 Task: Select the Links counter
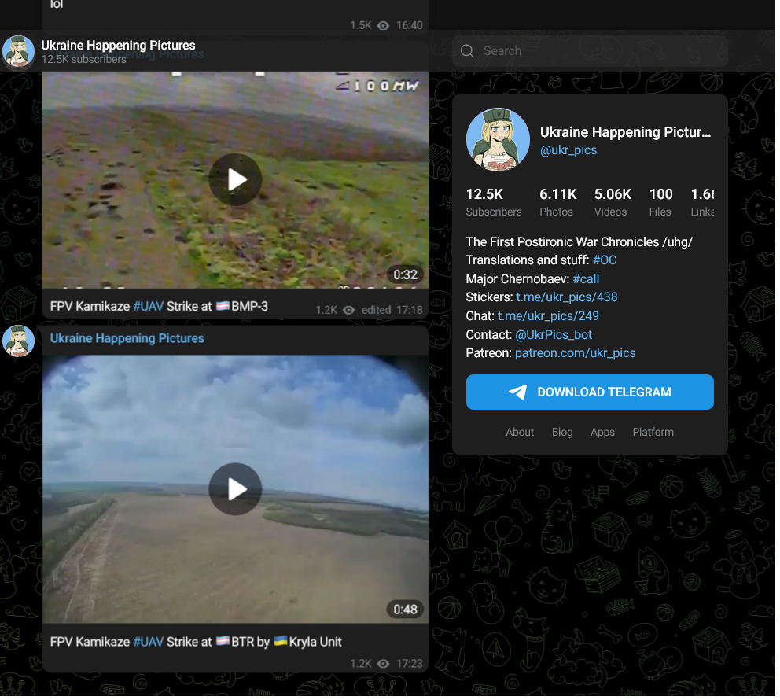pos(702,202)
